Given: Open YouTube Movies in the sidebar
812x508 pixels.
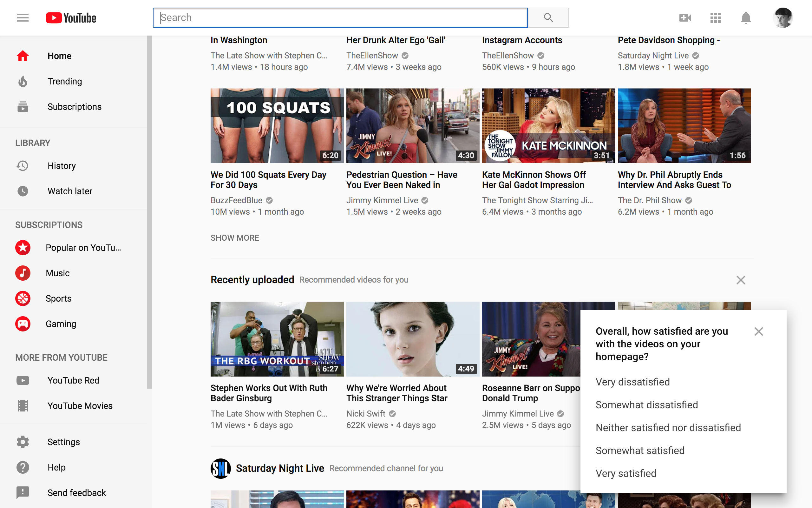Looking at the screenshot, I should (x=74, y=406).
